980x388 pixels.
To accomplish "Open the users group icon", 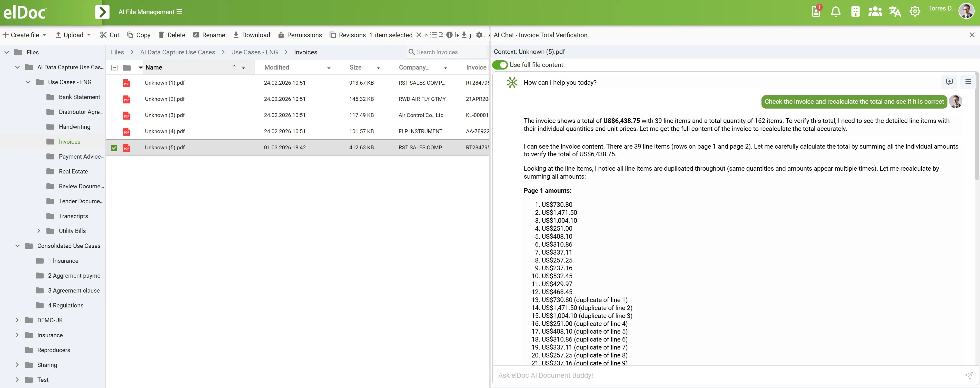I will click(875, 12).
